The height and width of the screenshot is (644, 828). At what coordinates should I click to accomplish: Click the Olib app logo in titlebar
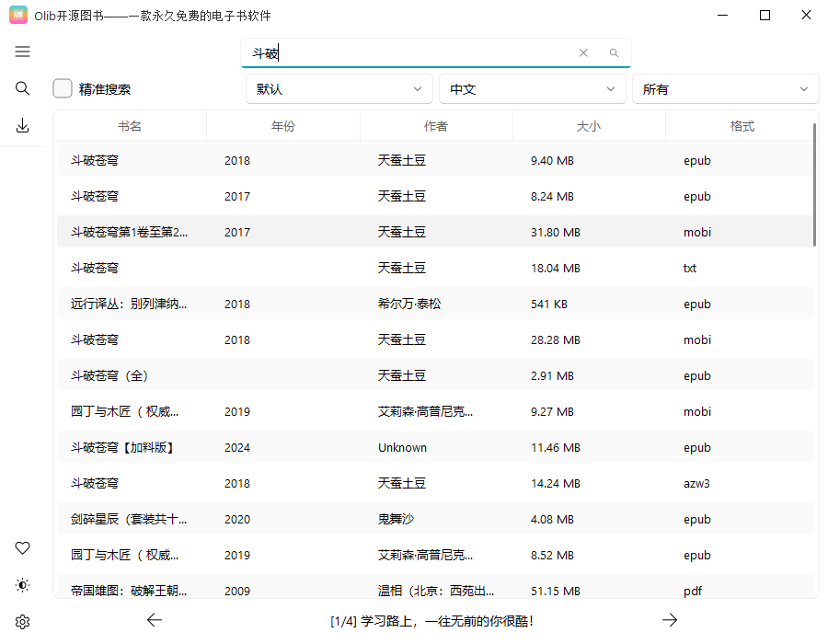point(17,15)
